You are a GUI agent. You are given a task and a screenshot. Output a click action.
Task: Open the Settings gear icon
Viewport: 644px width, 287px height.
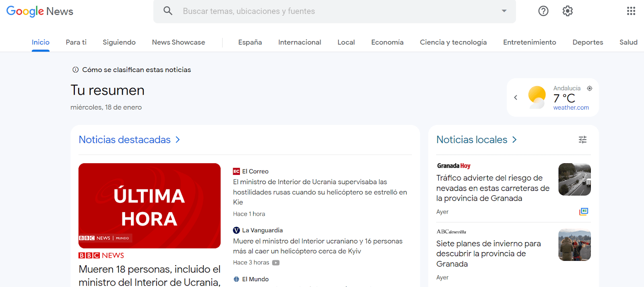[x=568, y=11]
